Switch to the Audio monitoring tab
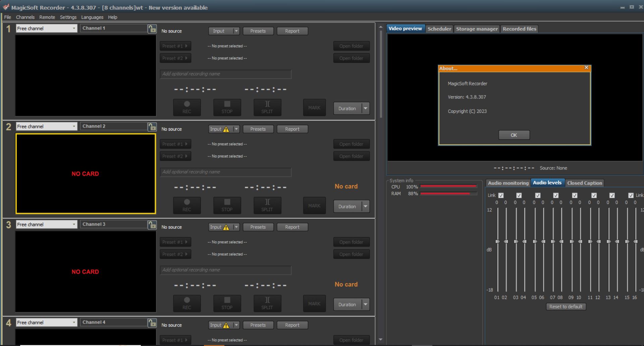The image size is (644, 346). [x=508, y=183]
